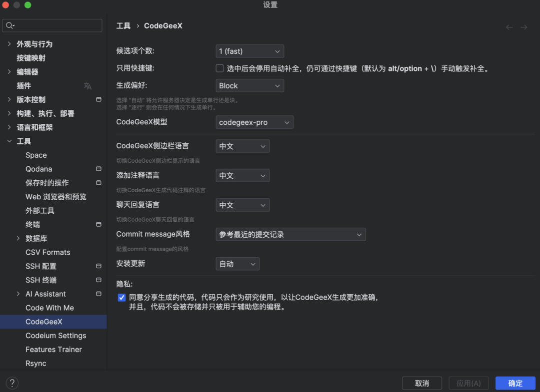Expand the 数据库 subtree arrow
The image size is (540, 392).
[18, 238]
